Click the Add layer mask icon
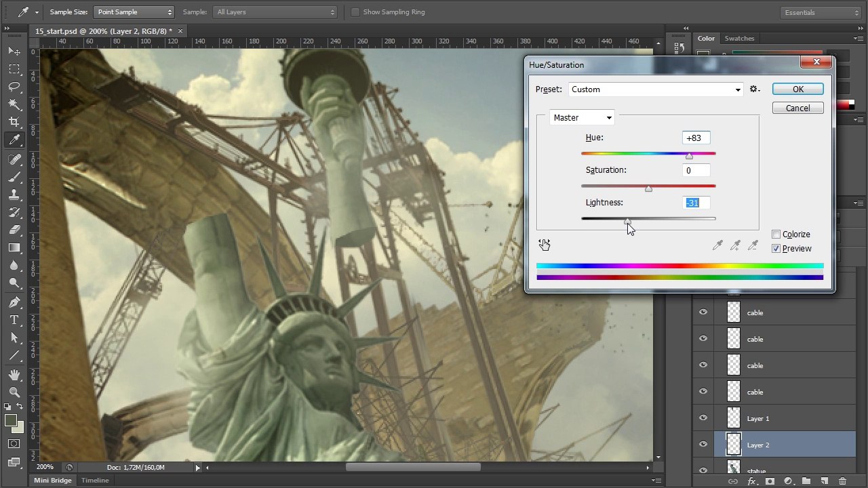The height and width of the screenshot is (488, 868). click(770, 481)
